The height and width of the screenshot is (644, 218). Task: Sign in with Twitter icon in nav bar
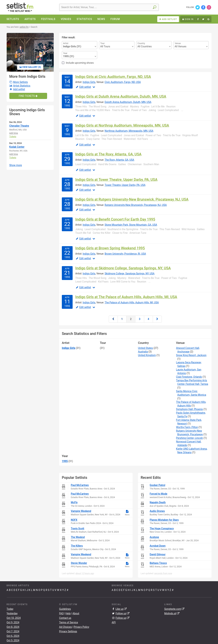[x=203, y=19]
